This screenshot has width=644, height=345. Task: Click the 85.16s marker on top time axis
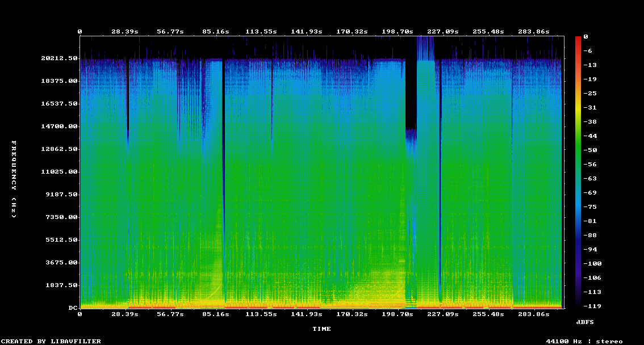216,32
